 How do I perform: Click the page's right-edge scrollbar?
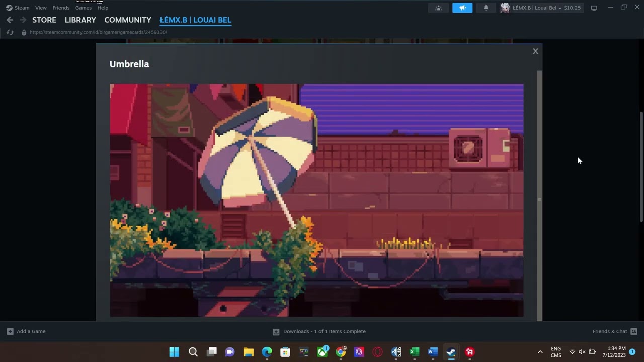[641, 166]
